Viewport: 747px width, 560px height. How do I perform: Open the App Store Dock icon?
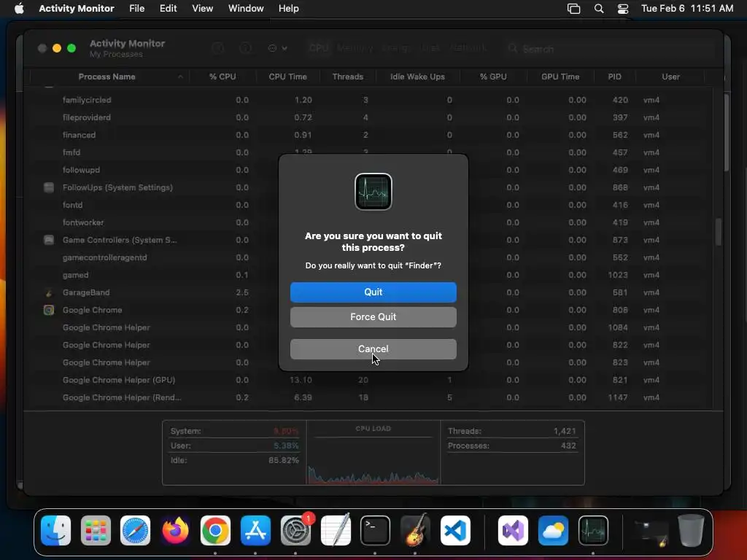(255, 530)
